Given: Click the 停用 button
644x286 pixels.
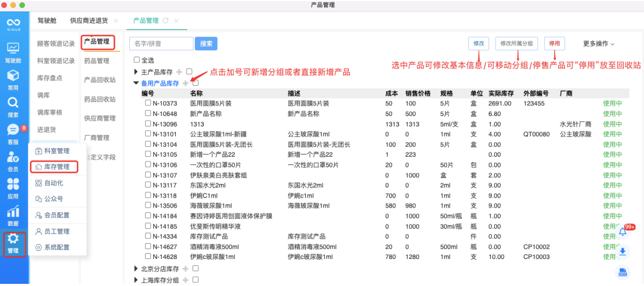Looking at the screenshot, I should click(554, 43).
